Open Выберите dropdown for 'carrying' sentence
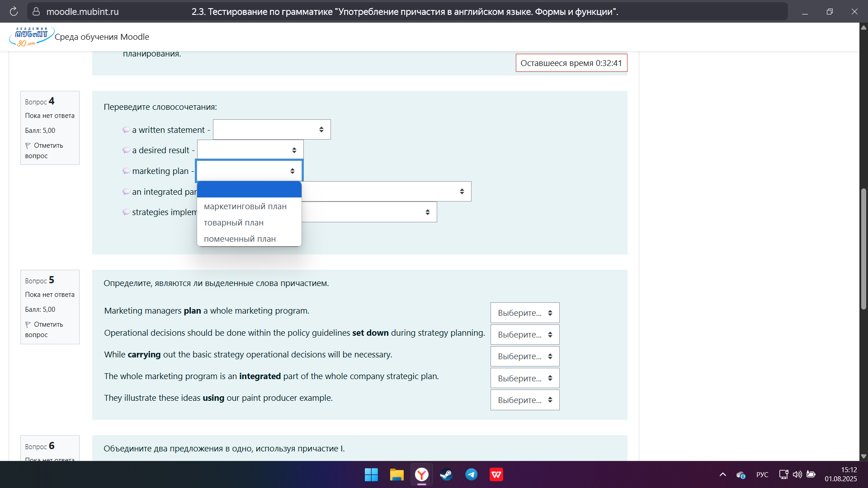The height and width of the screenshot is (488, 868). [x=524, y=357]
